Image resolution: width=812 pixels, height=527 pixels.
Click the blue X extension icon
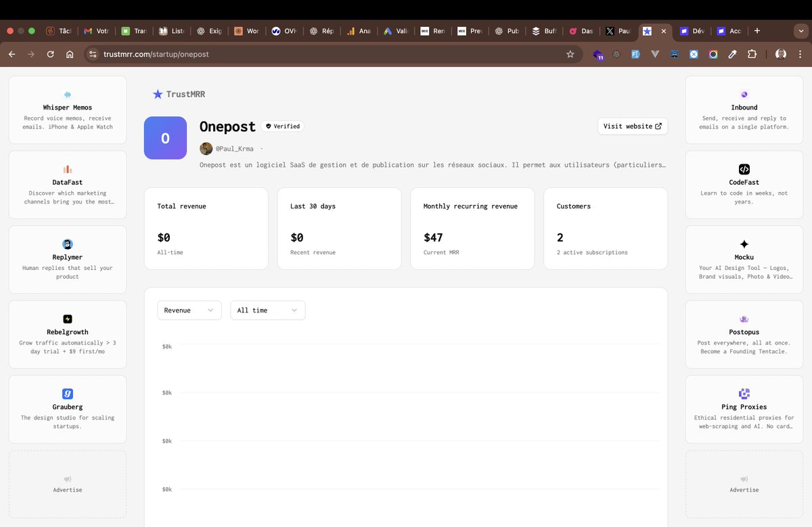pos(694,54)
